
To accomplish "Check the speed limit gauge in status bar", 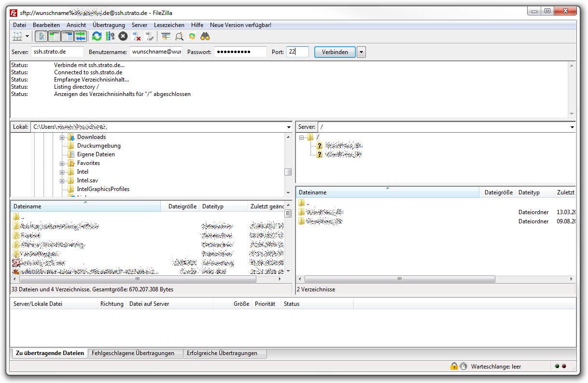I will coord(462,366).
